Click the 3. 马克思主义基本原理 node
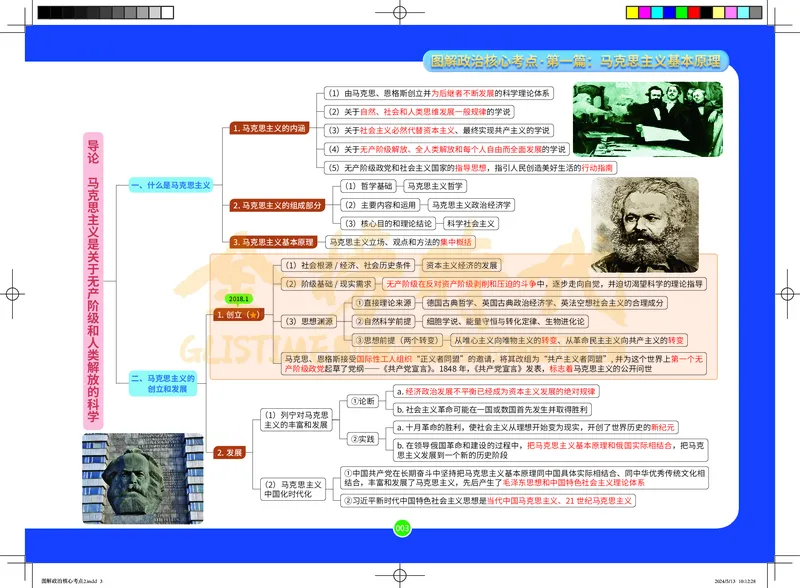 pyautogui.click(x=272, y=242)
